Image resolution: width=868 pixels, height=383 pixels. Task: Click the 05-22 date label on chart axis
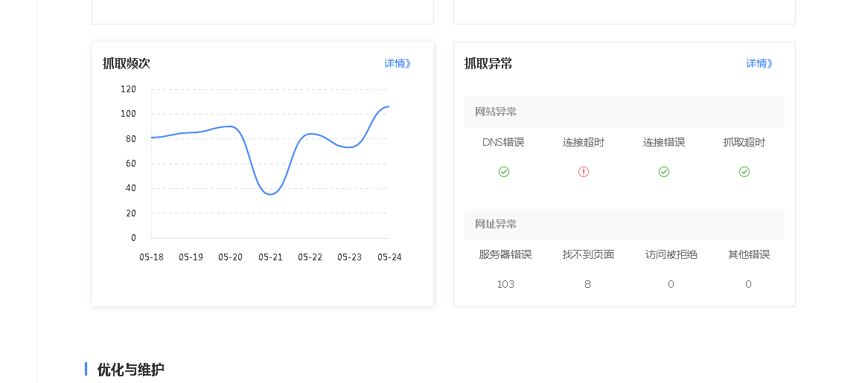click(x=310, y=257)
